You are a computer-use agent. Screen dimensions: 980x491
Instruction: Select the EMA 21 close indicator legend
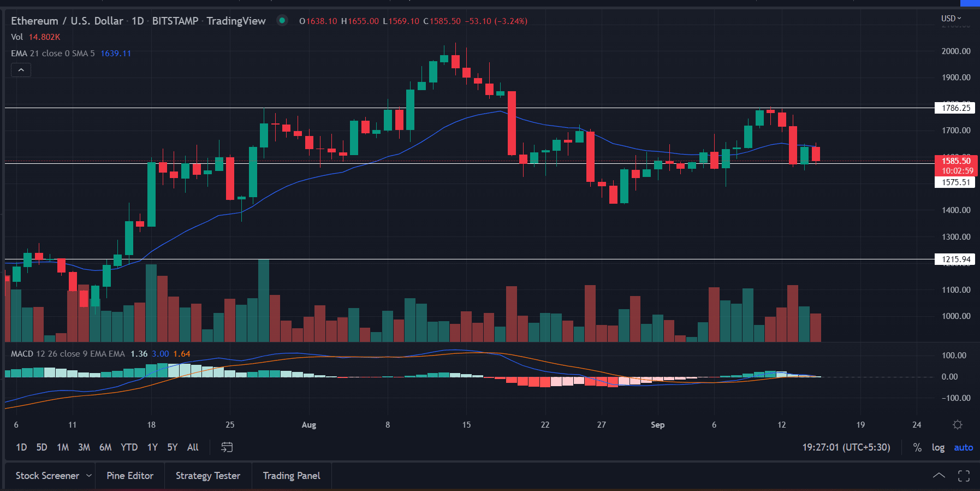pyautogui.click(x=52, y=54)
